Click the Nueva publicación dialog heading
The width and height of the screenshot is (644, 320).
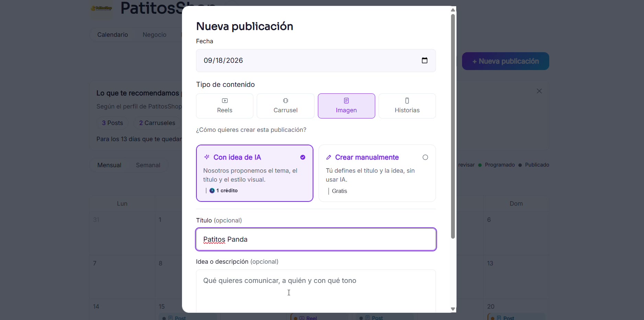[x=244, y=26]
